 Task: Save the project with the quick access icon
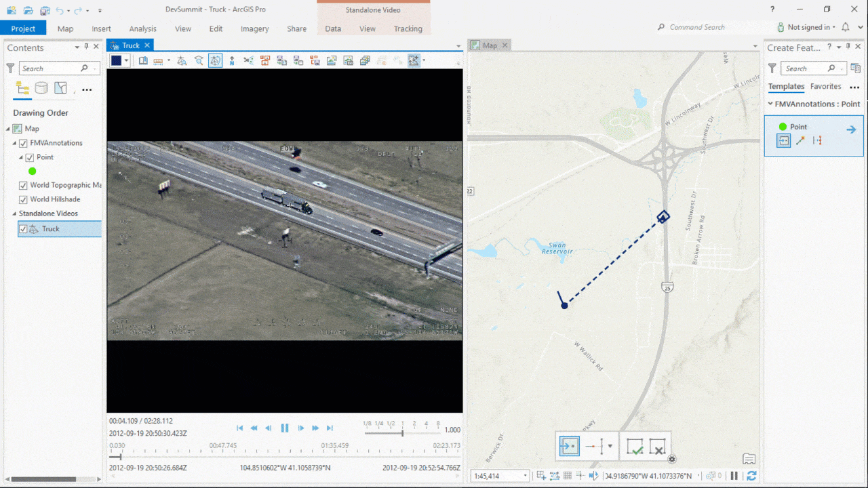(45, 10)
